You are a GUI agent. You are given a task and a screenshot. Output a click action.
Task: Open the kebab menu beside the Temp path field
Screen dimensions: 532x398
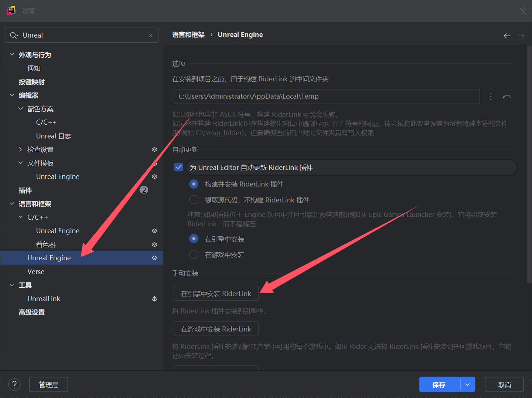coord(491,96)
